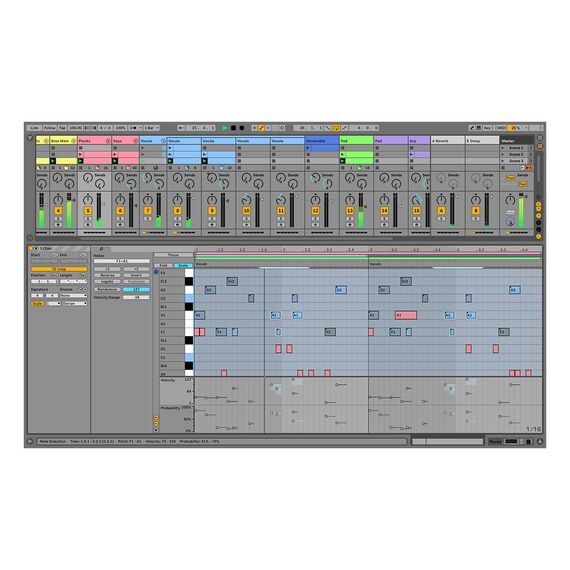Viewport: 570px width, 570px height.
Task: Launch the green Pad clip in second slot
Action: (342, 154)
